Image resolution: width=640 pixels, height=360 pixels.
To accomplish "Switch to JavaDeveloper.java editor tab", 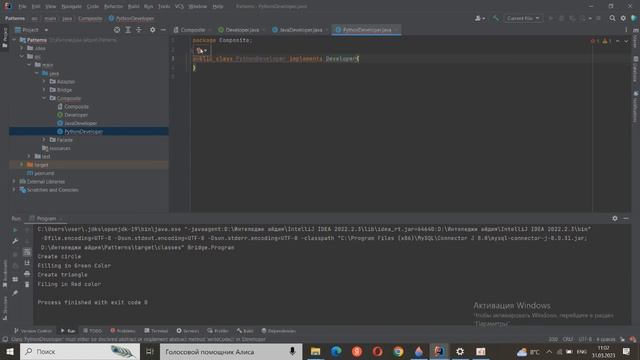I will coord(300,30).
